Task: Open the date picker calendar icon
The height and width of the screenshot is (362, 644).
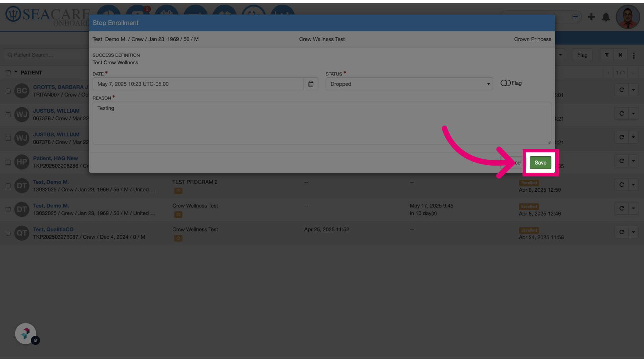Action: [311, 84]
